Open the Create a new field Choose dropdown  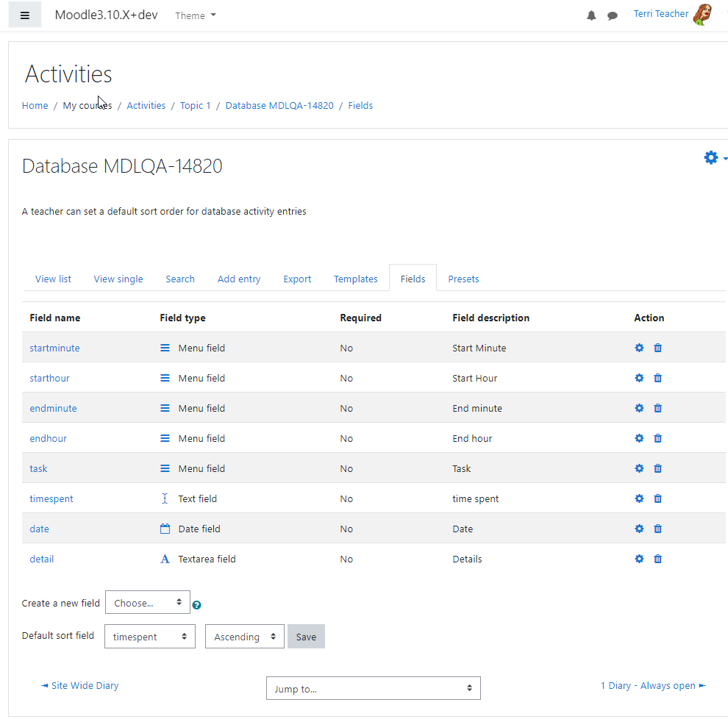tap(148, 603)
